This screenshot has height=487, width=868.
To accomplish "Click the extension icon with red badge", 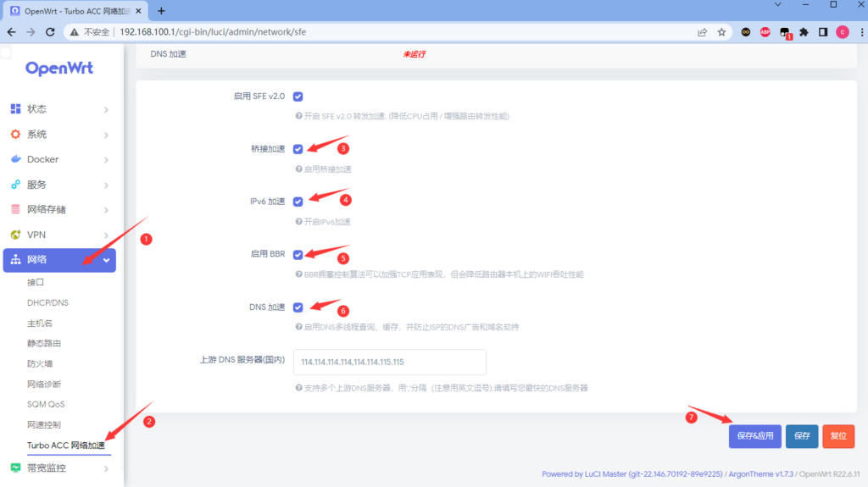I will pos(784,33).
